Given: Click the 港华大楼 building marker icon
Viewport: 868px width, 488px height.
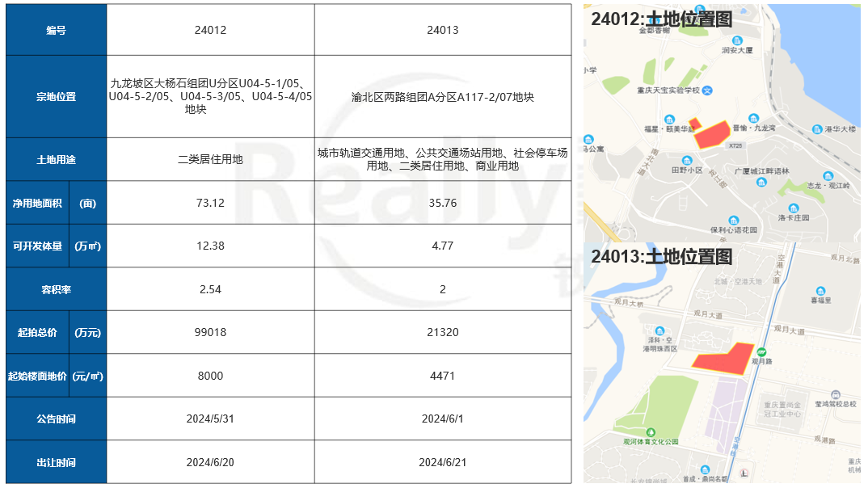Looking at the screenshot, I should [817, 129].
